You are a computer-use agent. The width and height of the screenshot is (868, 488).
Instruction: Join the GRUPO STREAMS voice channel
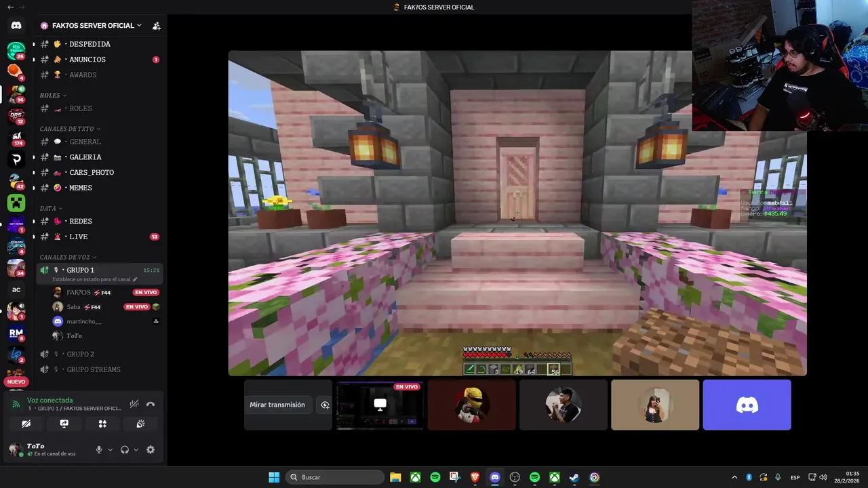99,369
